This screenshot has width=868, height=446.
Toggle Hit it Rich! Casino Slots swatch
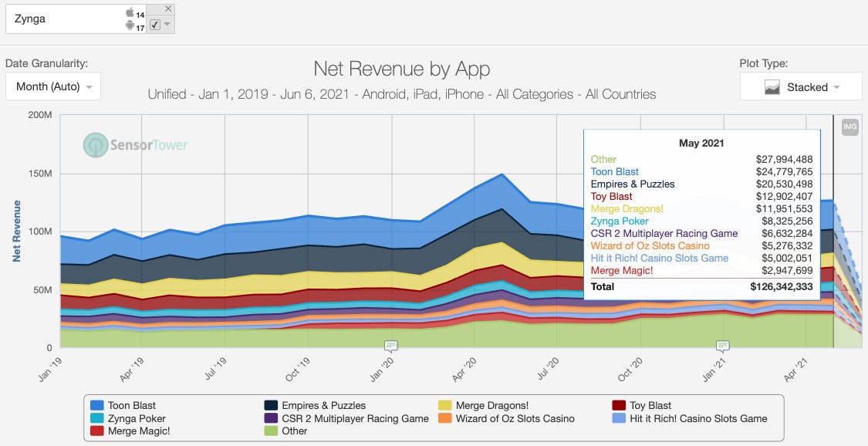pos(619,418)
